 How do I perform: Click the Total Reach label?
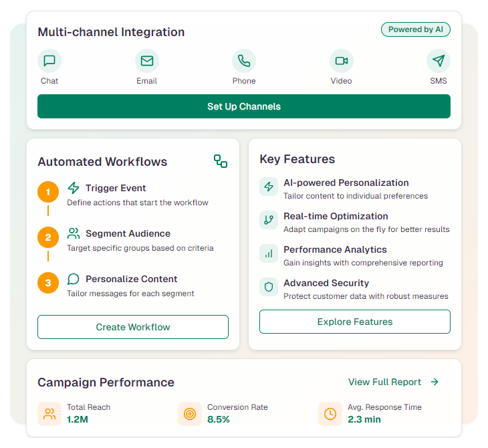point(89,407)
